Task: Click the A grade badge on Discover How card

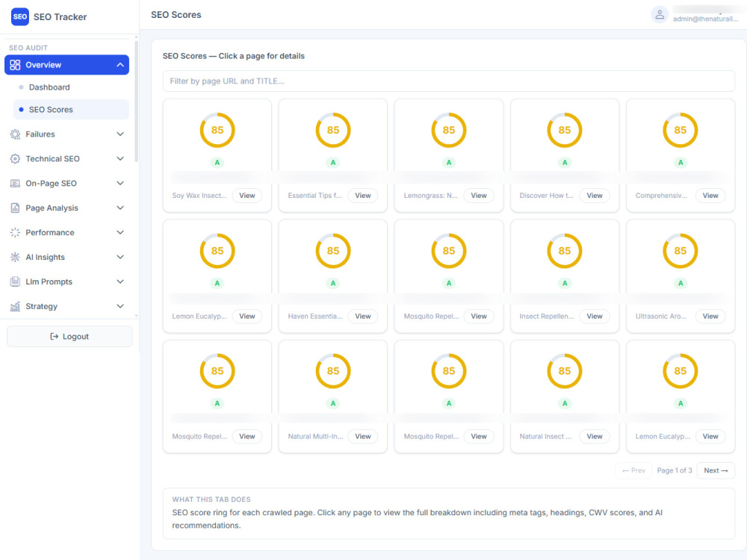Action: [x=565, y=162]
